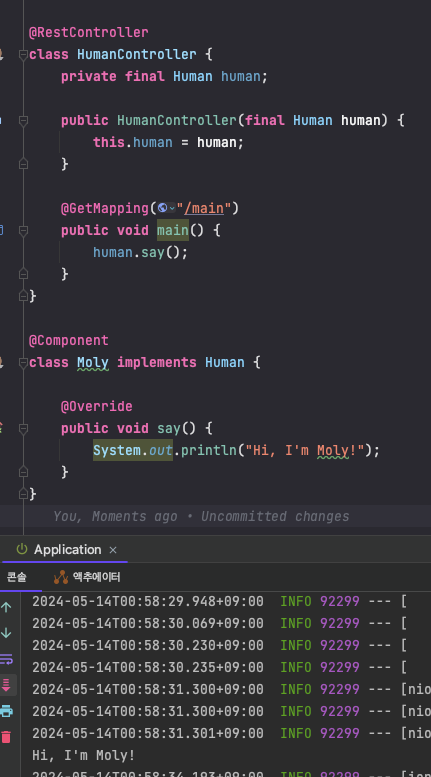431x777 pixels.
Task: Click the @RestController annotation
Action: (x=89, y=32)
